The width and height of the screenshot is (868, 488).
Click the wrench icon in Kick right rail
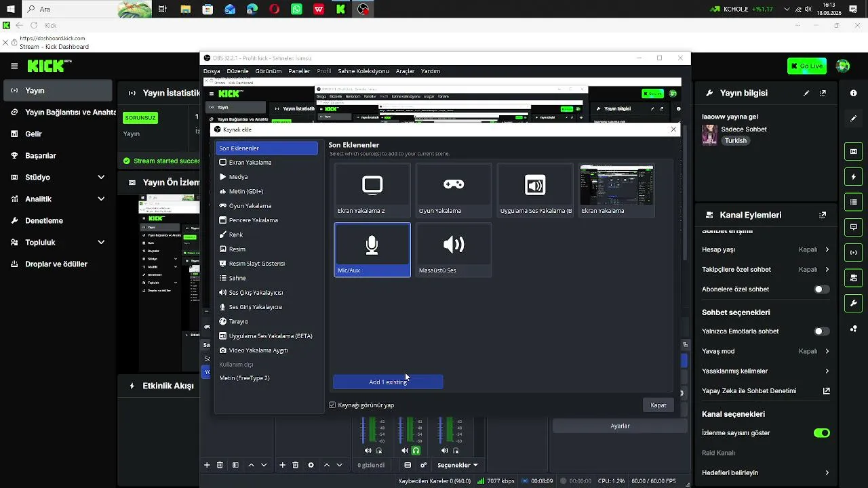[x=854, y=303]
